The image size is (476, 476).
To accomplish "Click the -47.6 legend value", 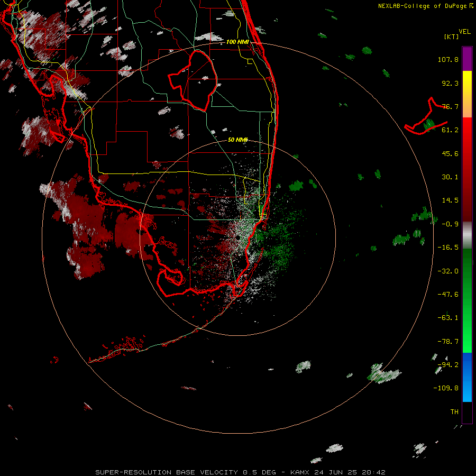I will pos(448,295).
